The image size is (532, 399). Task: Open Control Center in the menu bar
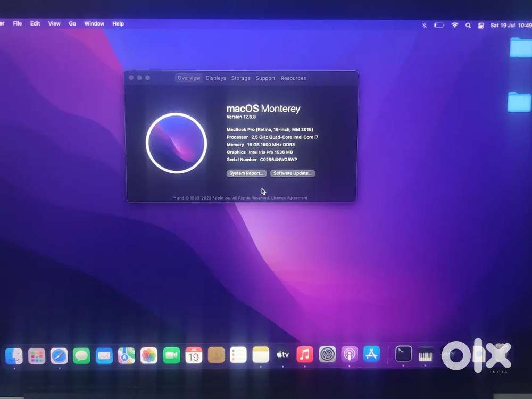pyautogui.click(x=481, y=25)
